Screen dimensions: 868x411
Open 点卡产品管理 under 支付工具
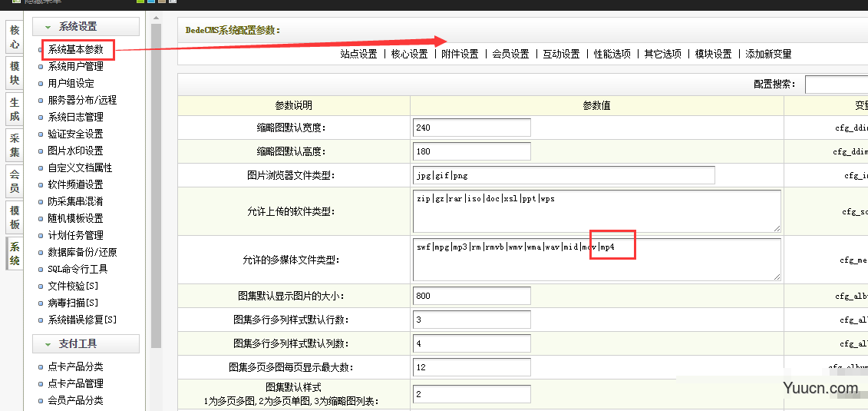click(x=75, y=383)
